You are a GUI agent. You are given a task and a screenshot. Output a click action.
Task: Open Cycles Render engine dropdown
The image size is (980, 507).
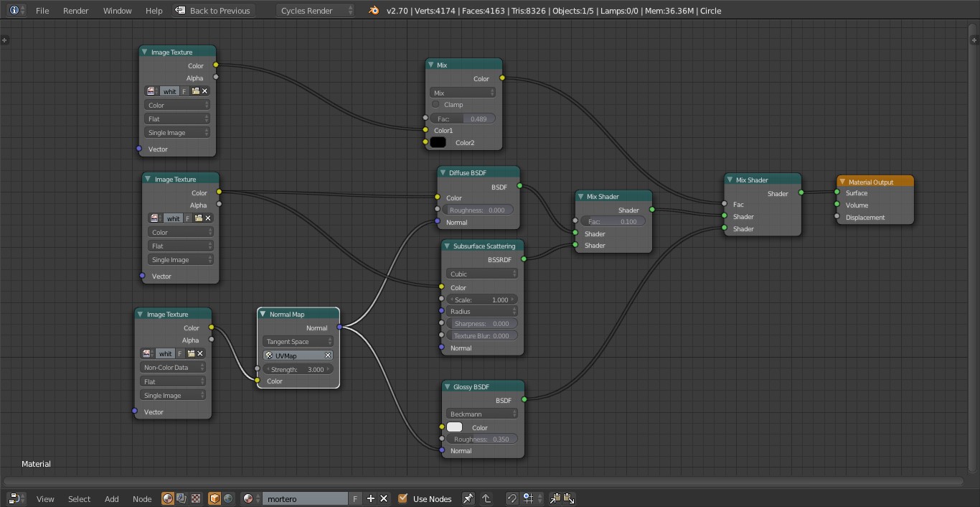click(316, 11)
